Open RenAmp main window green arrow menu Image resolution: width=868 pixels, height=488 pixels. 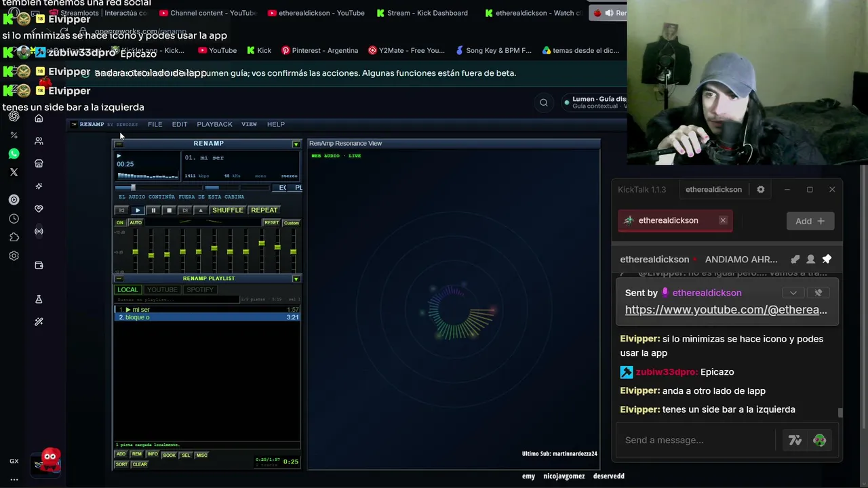click(x=296, y=144)
